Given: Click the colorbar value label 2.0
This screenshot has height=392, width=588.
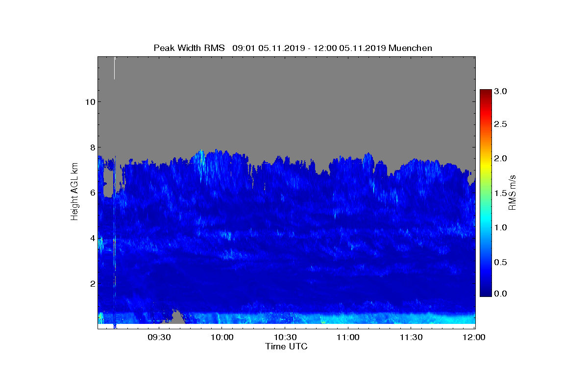Looking at the screenshot, I should point(501,158).
